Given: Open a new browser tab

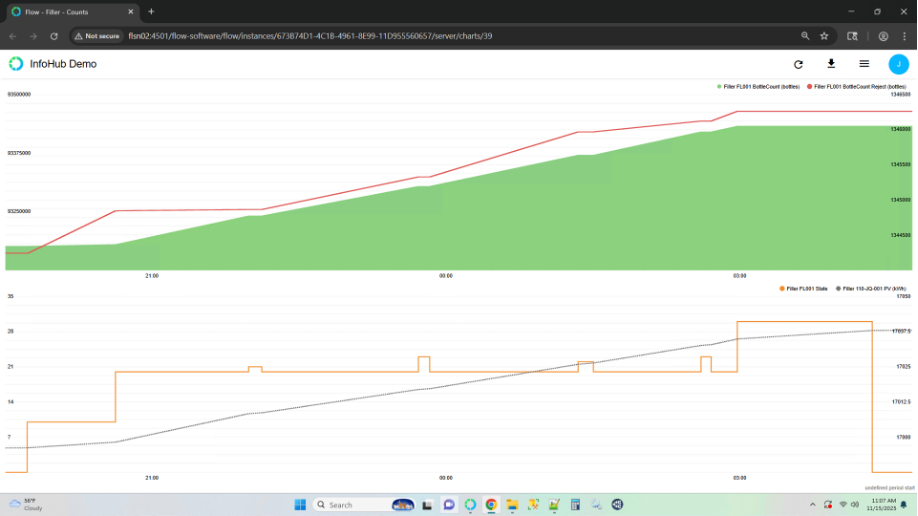Looking at the screenshot, I should [152, 11].
